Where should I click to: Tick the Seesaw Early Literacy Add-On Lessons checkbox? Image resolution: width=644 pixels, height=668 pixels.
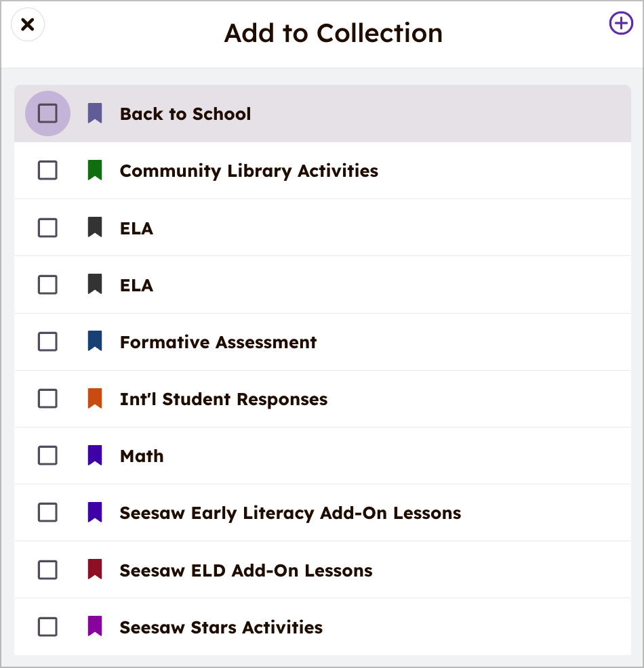coord(47,513)
